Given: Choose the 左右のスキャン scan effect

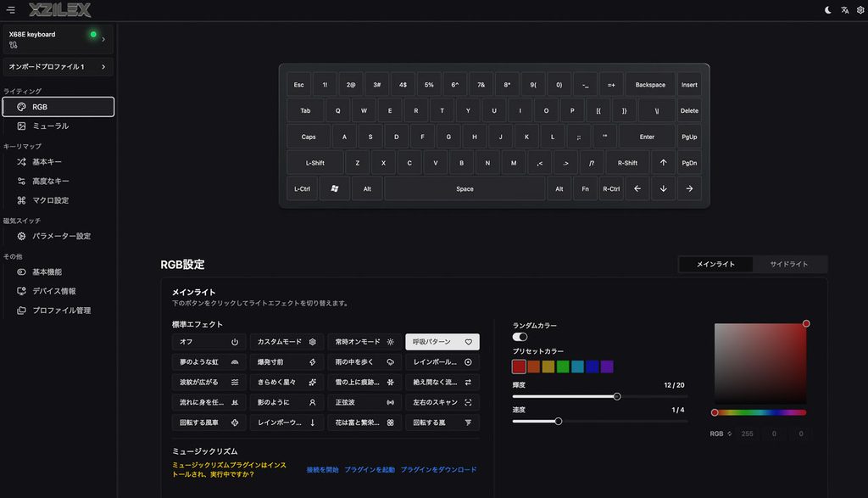Looking at the screenshot, I should (442, 402).
